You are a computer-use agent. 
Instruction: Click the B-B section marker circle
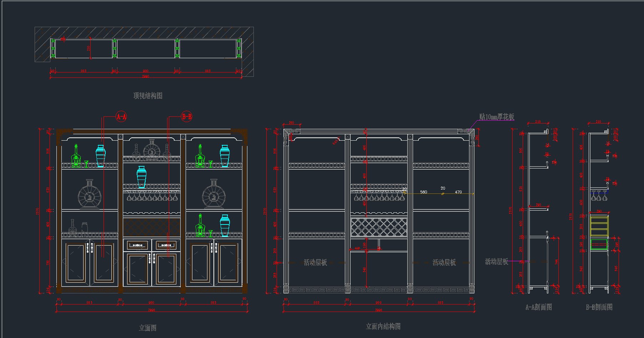coord(187,116)
